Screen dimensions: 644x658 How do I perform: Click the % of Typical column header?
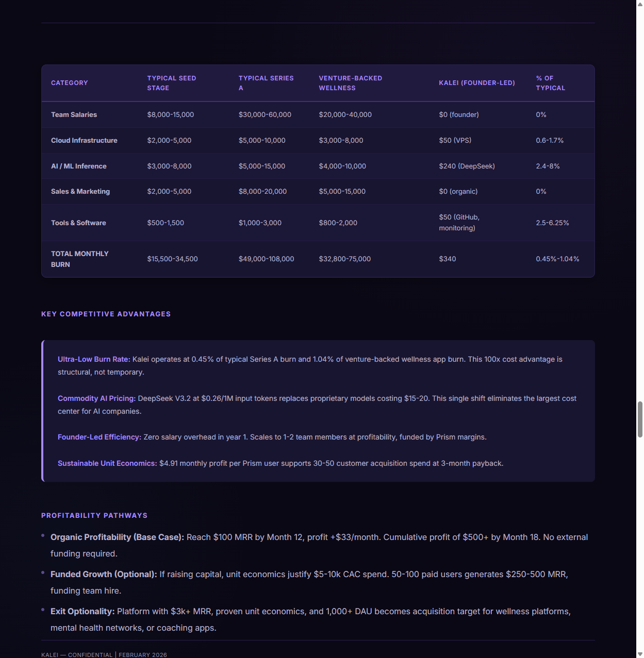550,83
